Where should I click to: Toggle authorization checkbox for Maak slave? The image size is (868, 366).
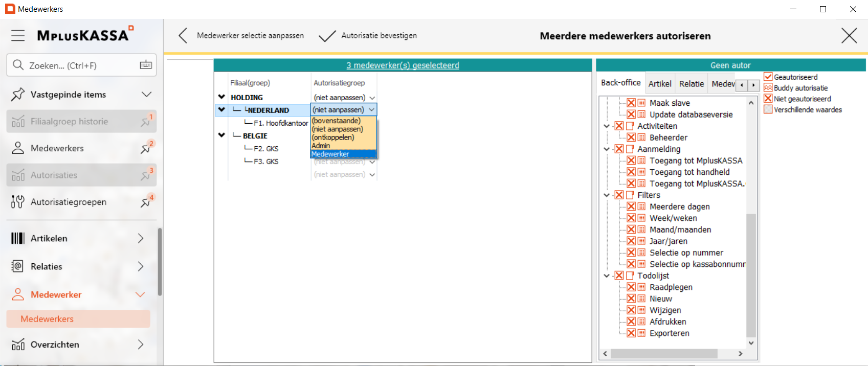(631, 103)
